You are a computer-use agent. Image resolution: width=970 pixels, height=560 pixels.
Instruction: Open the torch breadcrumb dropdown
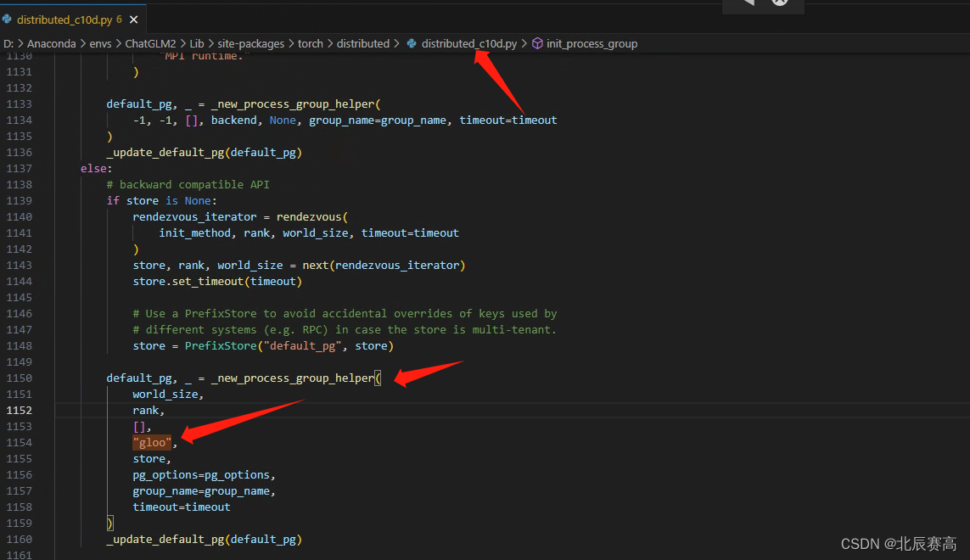coord(310,43)
